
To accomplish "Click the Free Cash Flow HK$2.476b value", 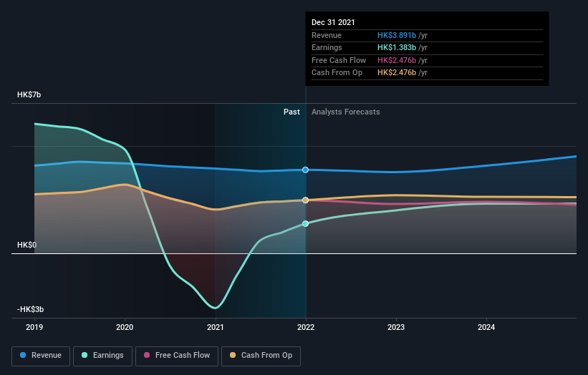I will 397,60.
